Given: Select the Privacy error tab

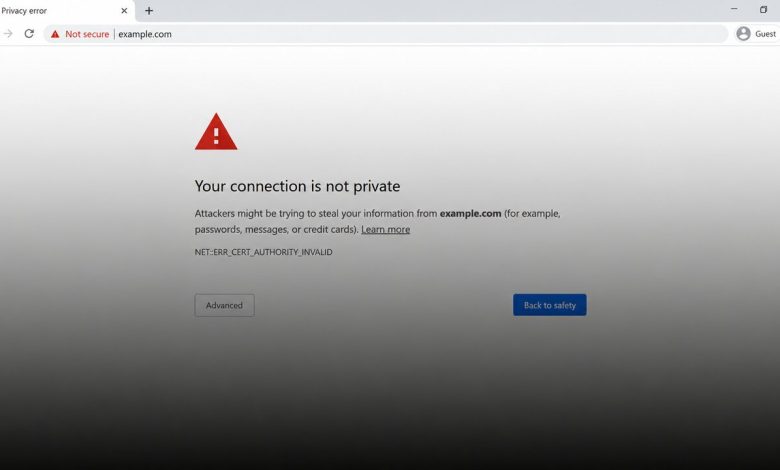Looking at the screenshot, I should click(x=62, y=11).
